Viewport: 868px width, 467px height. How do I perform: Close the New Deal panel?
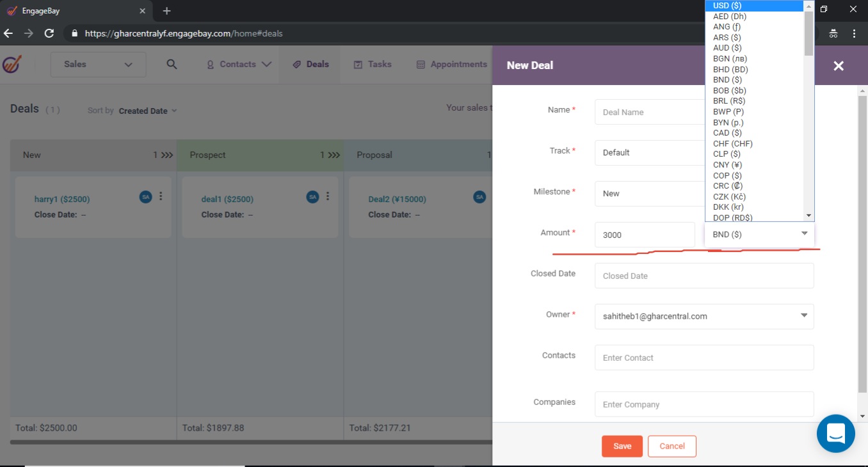coord(839,65)
